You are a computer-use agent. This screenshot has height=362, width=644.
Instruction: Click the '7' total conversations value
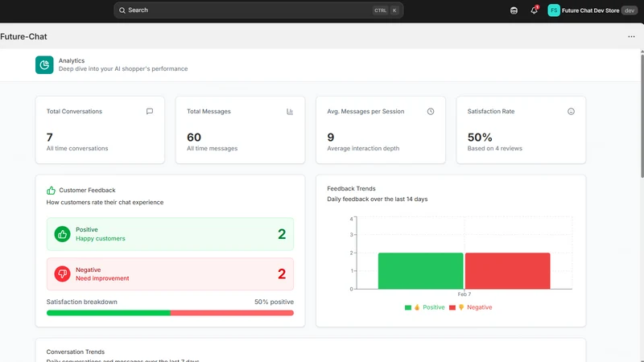(x=50, y=137)
